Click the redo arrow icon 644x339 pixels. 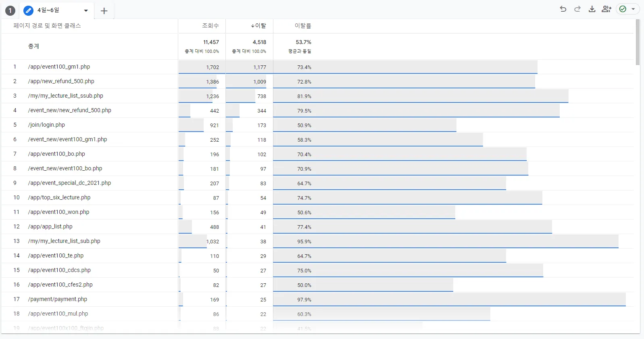click(577, 9)
